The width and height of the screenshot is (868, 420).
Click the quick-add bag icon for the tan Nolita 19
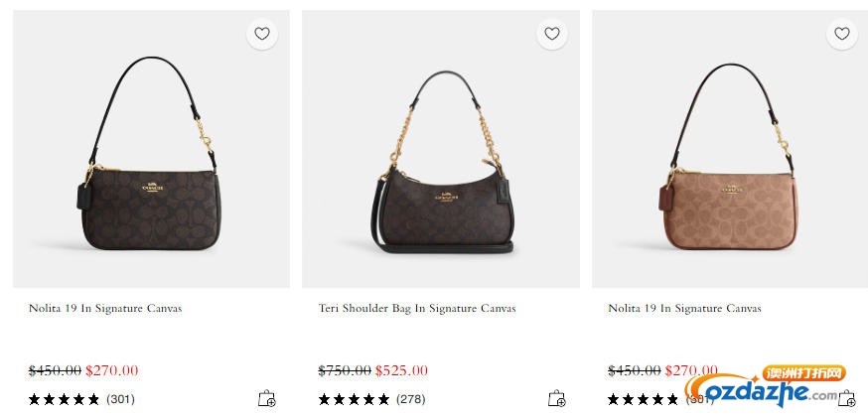click(846, 399)
